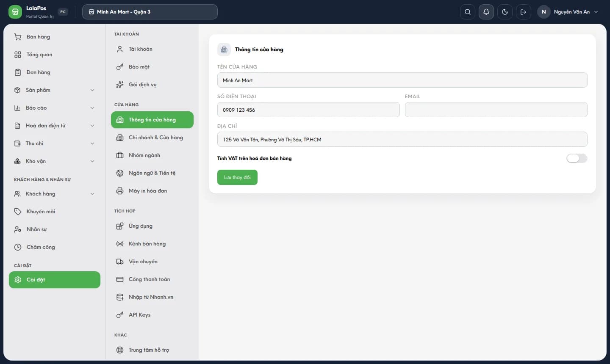Click the logout icon in the header

tap(524, 12)
